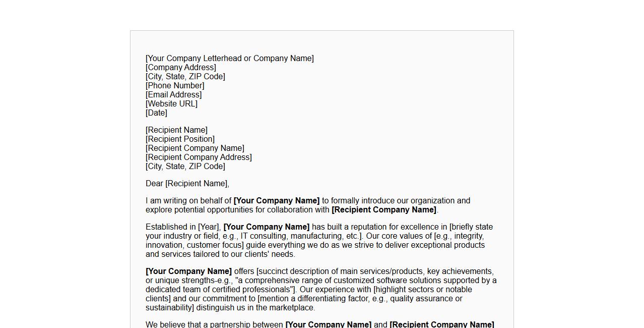The width and height of the screenshot is (644, 328).
Task: Click the [Date] placeholder
Action: tap(156, 113)
